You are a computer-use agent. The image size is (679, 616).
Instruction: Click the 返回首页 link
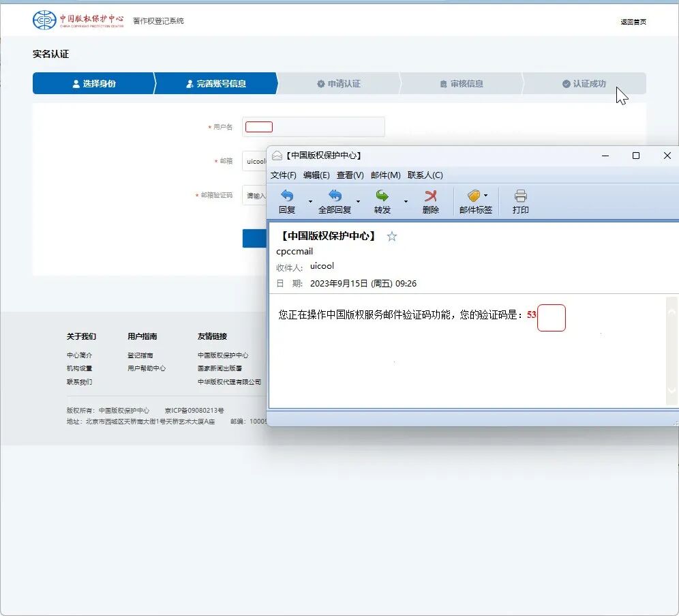click(632, 23)
